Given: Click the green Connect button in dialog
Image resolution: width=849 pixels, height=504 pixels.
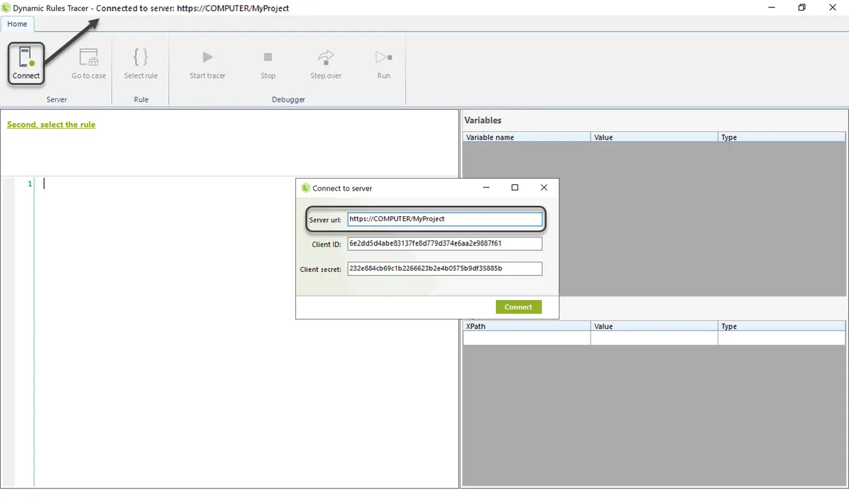Looking at the screenshot, I should click(x=518, y=307).
